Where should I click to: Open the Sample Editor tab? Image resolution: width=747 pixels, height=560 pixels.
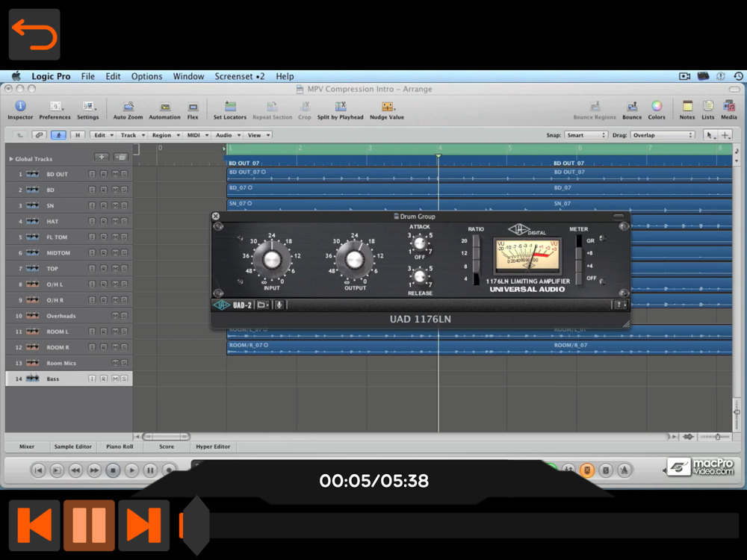coord(73,447)
